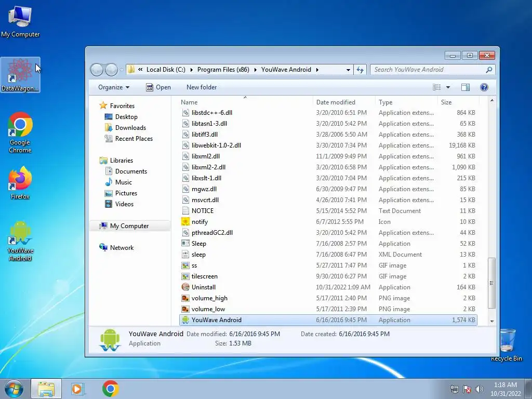Click the search magnifier icon

point(489,70)
